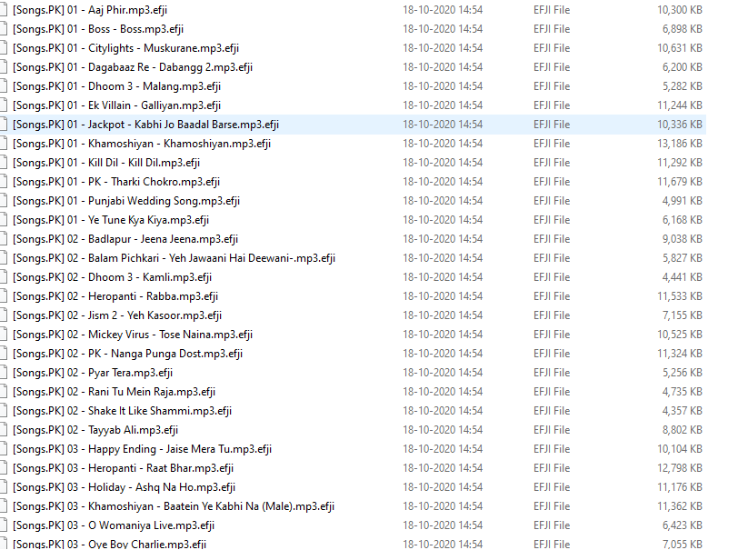Viewport: 738px width, 560px height.
Task: Select file '01 - Ek Villain - Galliyan.mp3.efji'
Action: [x=116, y=105]
